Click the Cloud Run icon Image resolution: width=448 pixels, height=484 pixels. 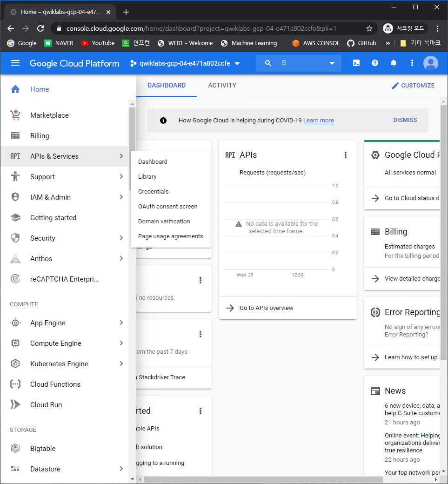pos(15,404)
